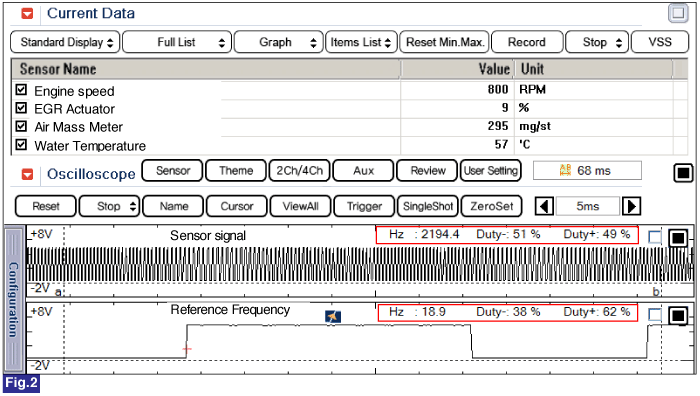The height and width of the screenshot is (396, 700).
Task: Collapse the Current Data panel red arrow
Action: tap(27, 13)
